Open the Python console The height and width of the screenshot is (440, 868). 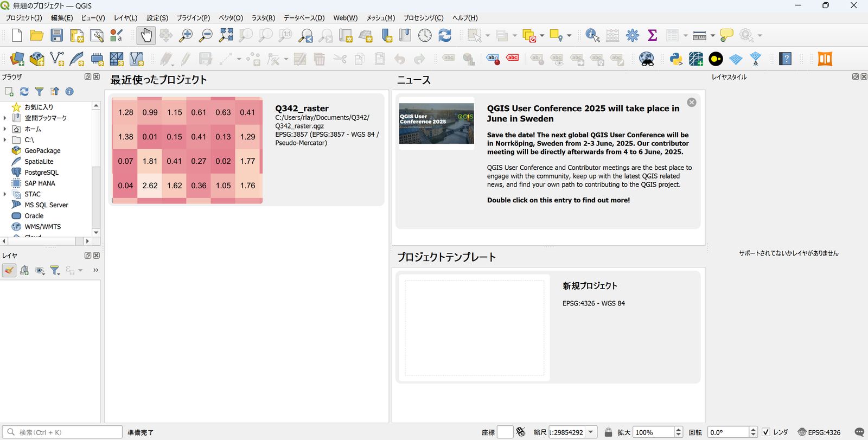676,59
